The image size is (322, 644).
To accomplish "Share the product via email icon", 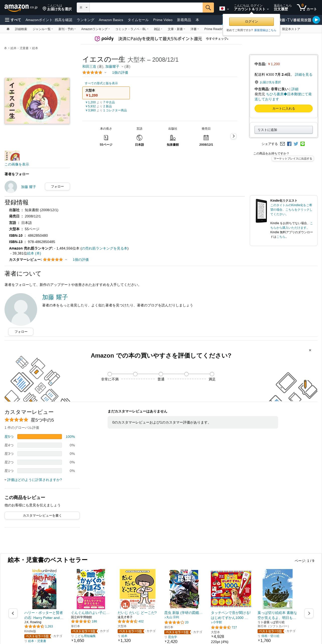I will click(282, 144).
